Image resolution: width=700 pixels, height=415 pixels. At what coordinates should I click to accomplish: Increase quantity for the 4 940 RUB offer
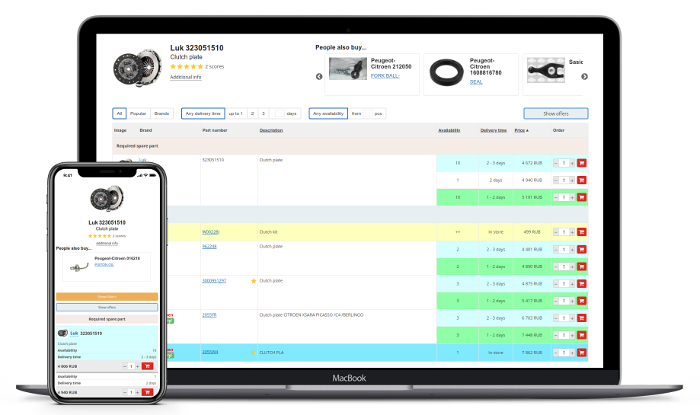[573, 180]
